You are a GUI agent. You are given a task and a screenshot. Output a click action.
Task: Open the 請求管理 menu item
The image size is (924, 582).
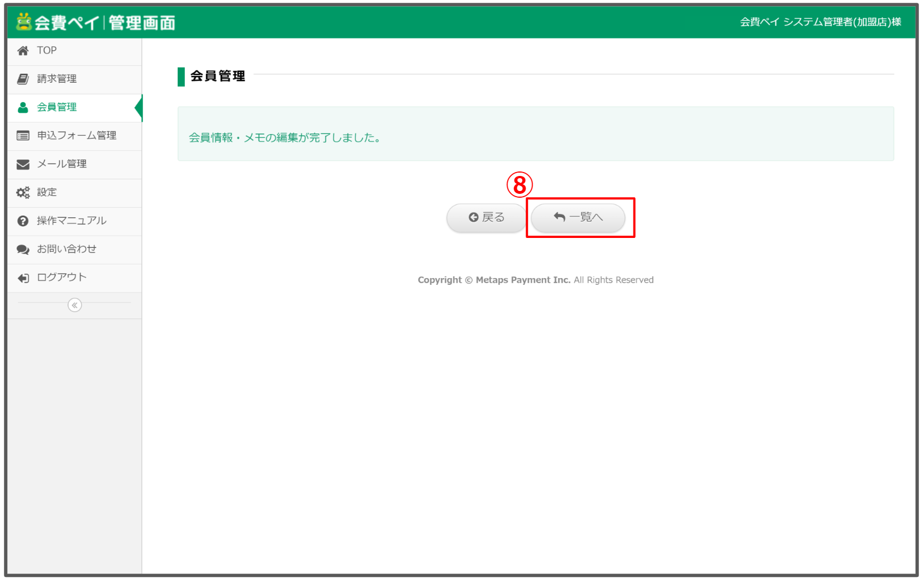click(57, 79)
